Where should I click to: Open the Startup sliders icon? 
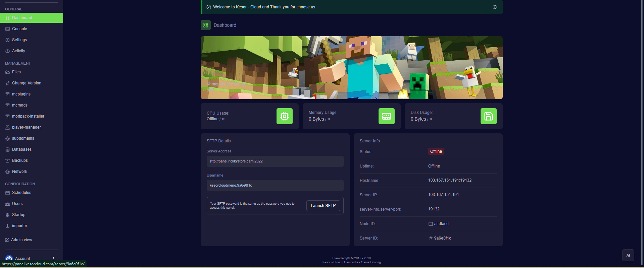(7, 215)
